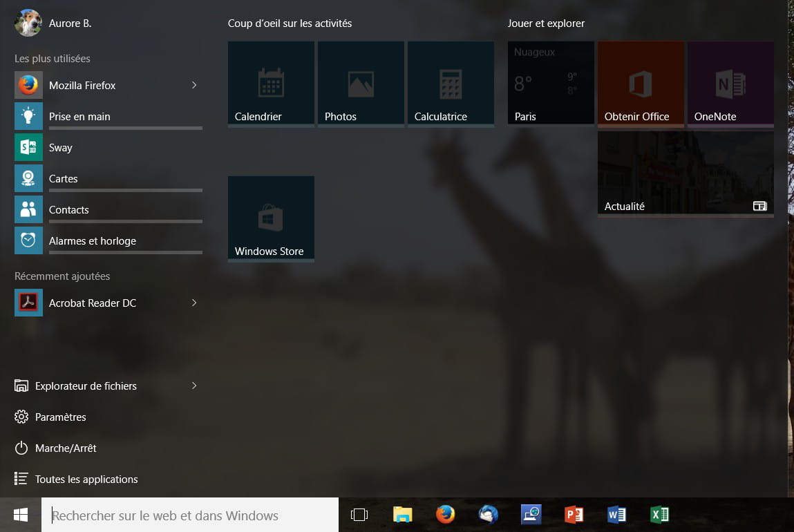Launch PowerPoint from the taskbar
Screen dimensions: 794x532
click(574, 515)
